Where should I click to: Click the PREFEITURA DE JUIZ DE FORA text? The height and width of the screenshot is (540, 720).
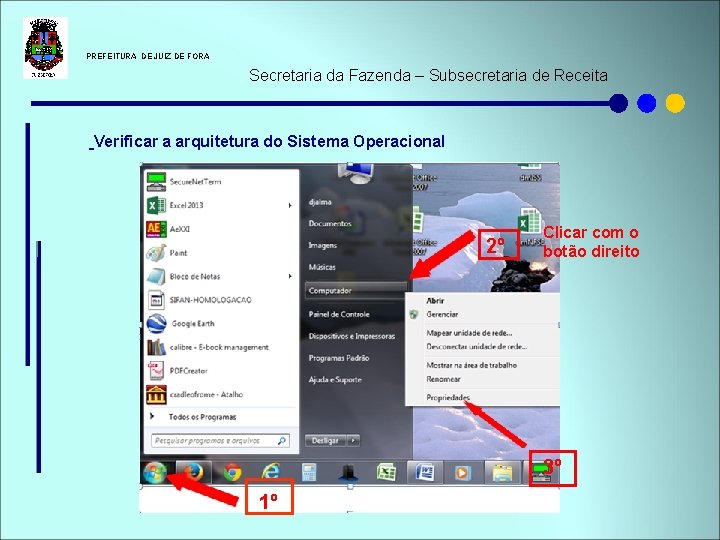coord(148,56)
